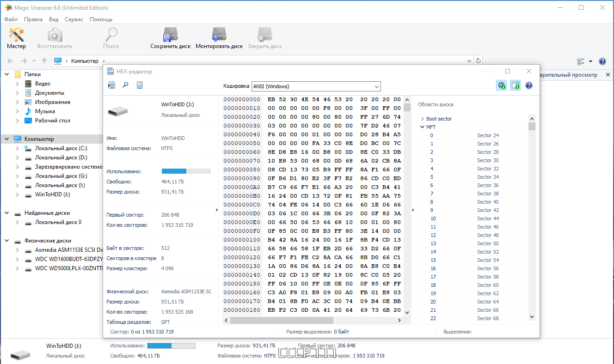Select the WinToHDD (J:) drive

click(x=53, y=194)
